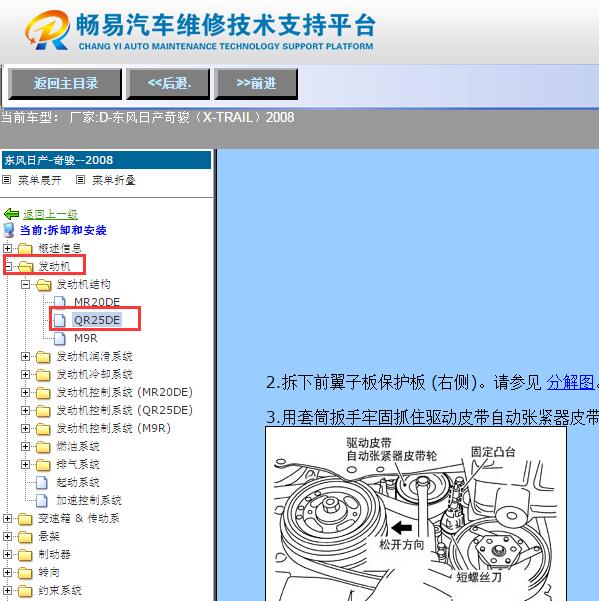Click the 燃油系统 folder icon

pos(43,447)
